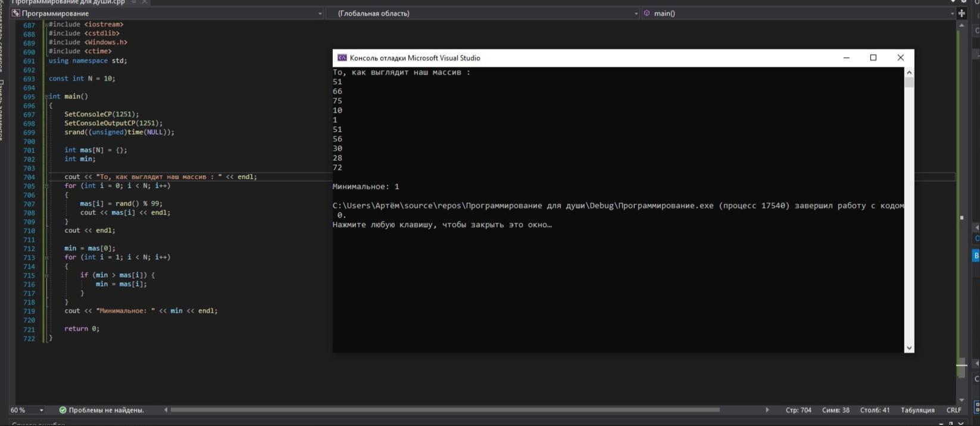Click the 'min = mas[0];' code line
This screenshot has width=980, height=426.
pyautogui.click(x=90, y=248)
